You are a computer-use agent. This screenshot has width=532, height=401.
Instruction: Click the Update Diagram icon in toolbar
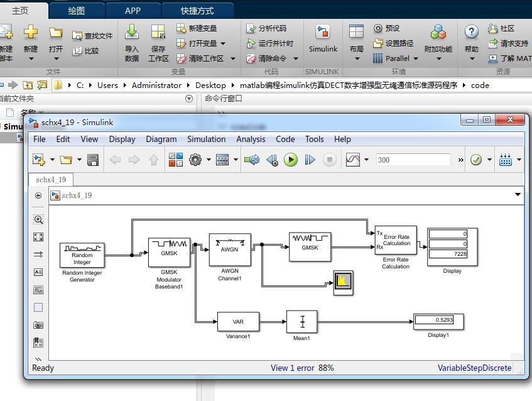(x=252, y=160)
